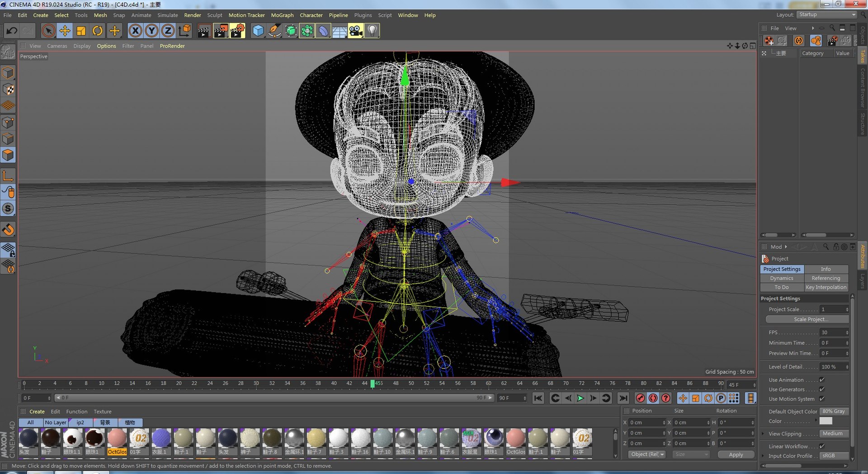Activate Model mode cube in sidebar
Screen dimensions: 868x474
click(x=8, y=73)
